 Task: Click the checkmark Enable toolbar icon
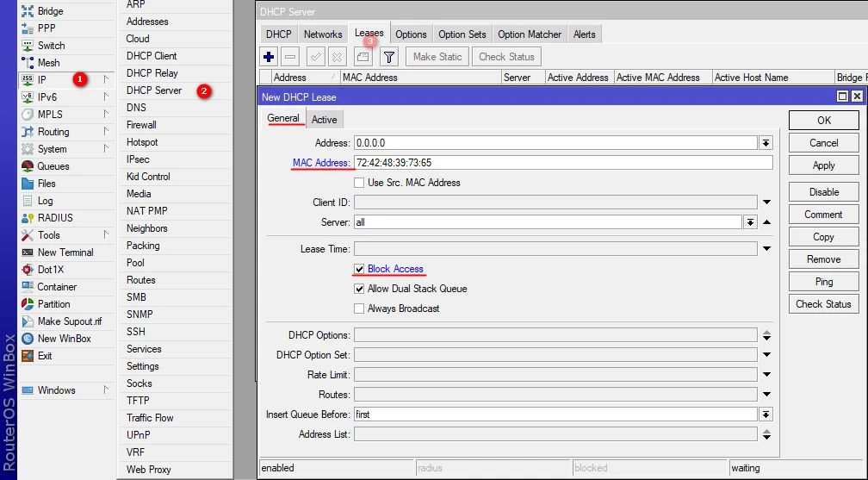pyautogui.click(x=315, y=57)
